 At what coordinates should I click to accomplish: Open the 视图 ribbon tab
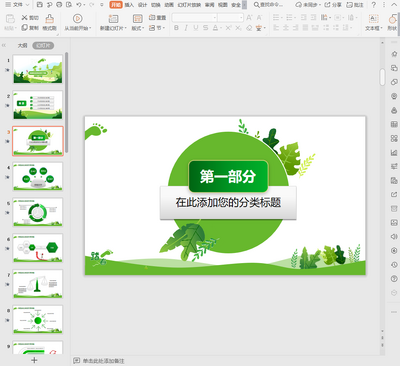coord(223,5)
